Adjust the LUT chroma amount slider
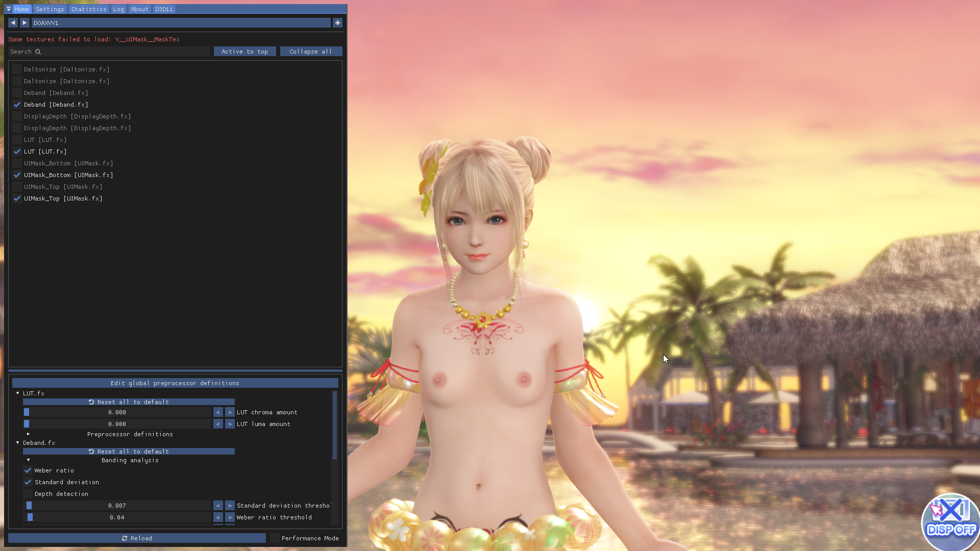980x551 pixels. coord(117,412)
